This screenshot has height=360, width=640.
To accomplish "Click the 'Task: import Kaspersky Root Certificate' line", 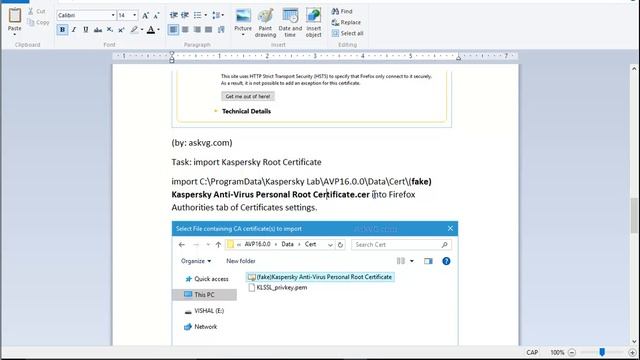I will coord(246,162).
